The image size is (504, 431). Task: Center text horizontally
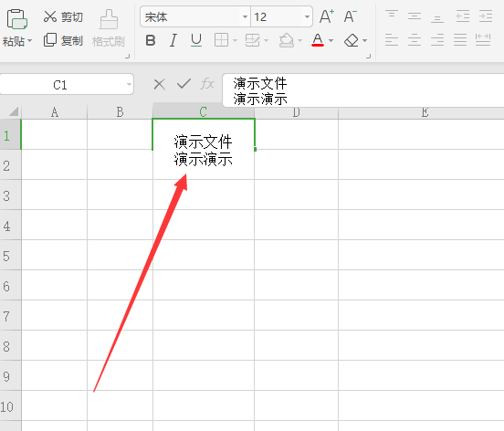(415, 40)
